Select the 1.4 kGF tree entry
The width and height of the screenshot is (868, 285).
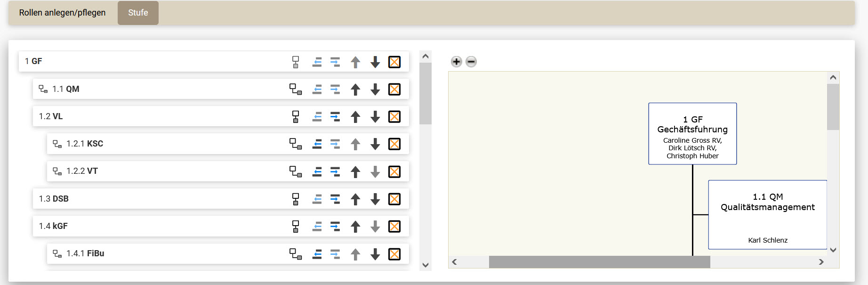(x=53, y=226)
